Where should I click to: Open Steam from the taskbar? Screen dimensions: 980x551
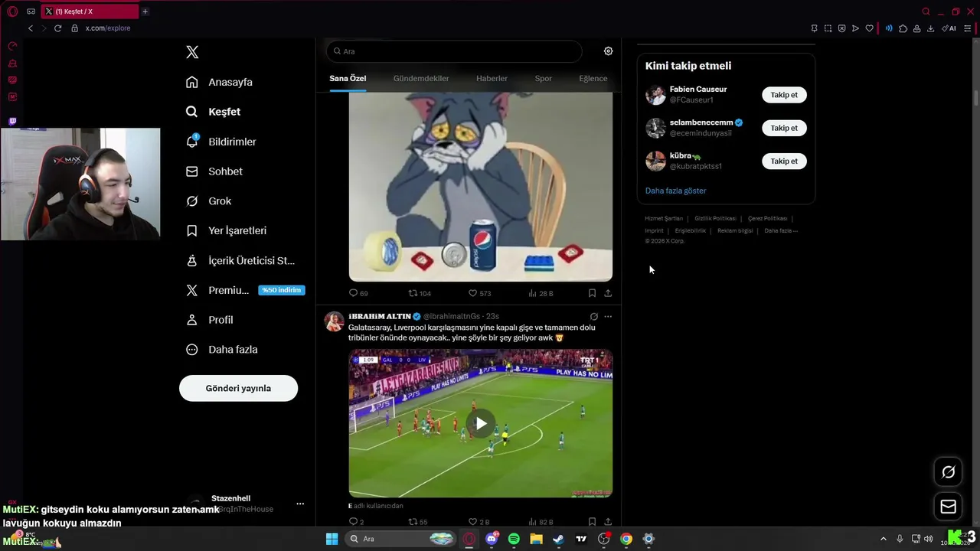point(558,539)
